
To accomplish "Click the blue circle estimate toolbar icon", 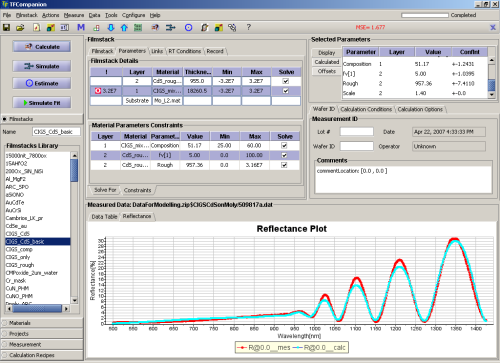I will coord(188,27).
